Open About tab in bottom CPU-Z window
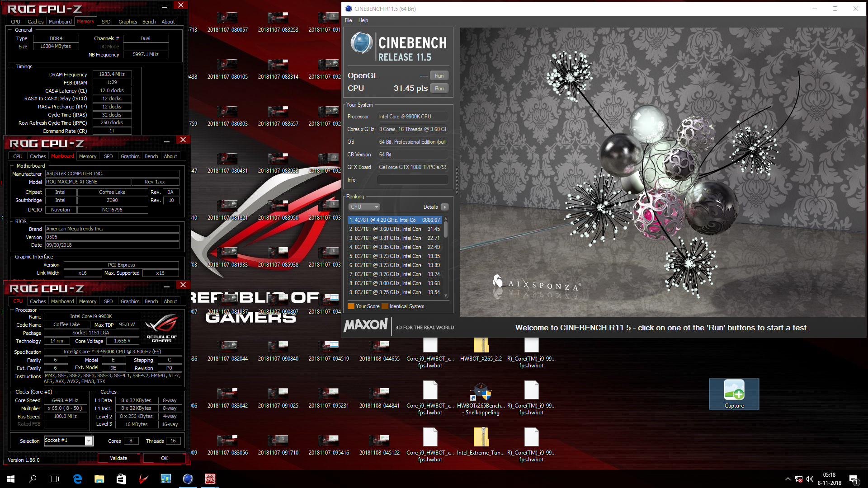This screenshot has height=488, width=868. (x=170, y=301)
